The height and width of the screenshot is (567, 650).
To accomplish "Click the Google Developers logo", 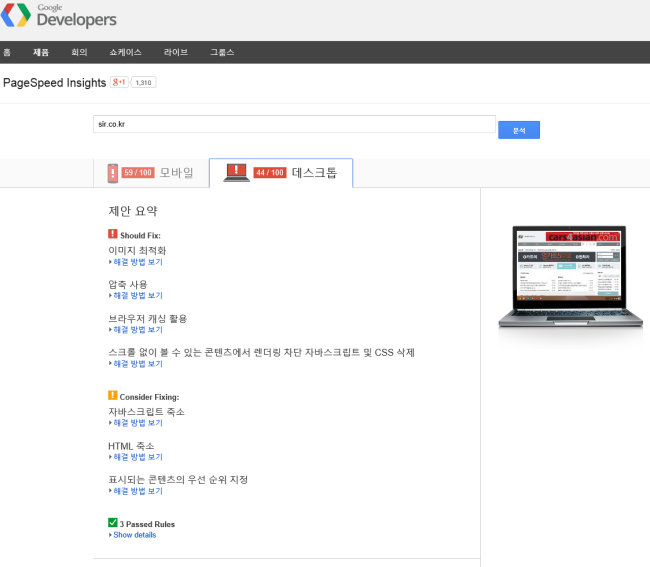I will [x=58, y=16].
